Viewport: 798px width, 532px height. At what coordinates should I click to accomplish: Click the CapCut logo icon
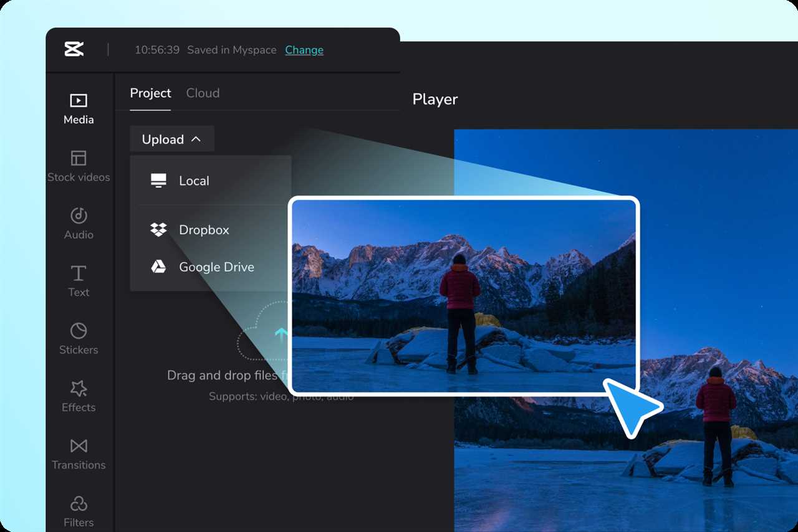[74, 49]
